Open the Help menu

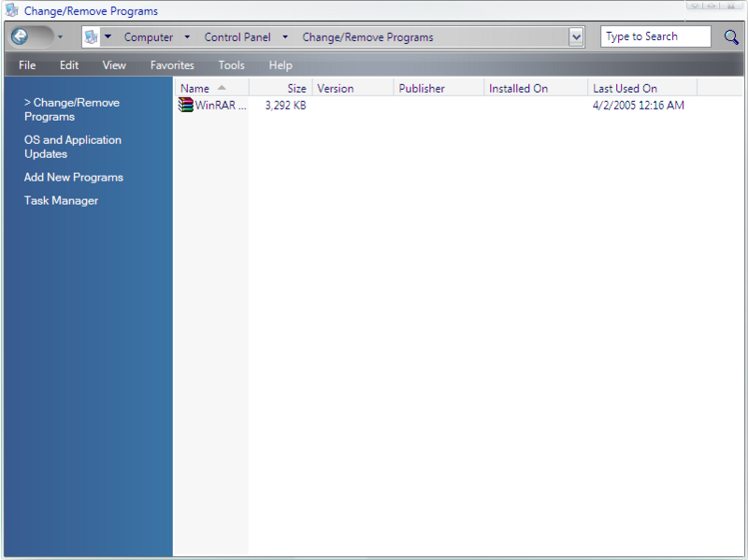pyautogui.click(x=280, y=65)
